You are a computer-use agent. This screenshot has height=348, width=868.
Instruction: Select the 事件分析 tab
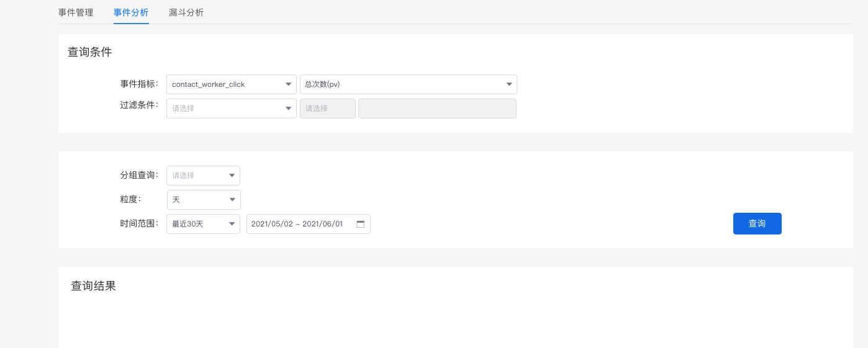131,12
